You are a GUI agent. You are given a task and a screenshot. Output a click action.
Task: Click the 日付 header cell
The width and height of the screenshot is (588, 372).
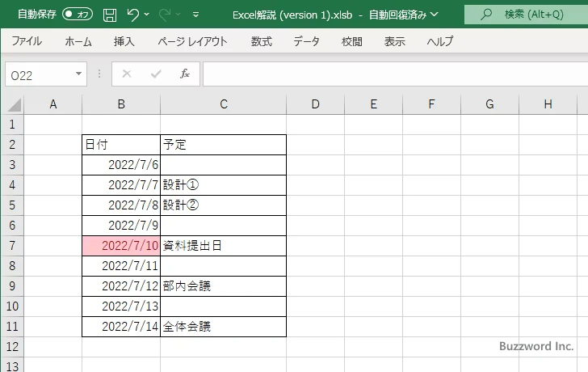(121, 145)
